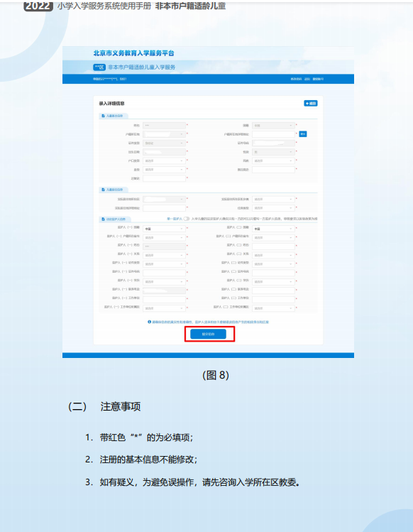Click 修改密码 in the blue header bar
This screenshot has width=413, height=532.
click(296, 79)
